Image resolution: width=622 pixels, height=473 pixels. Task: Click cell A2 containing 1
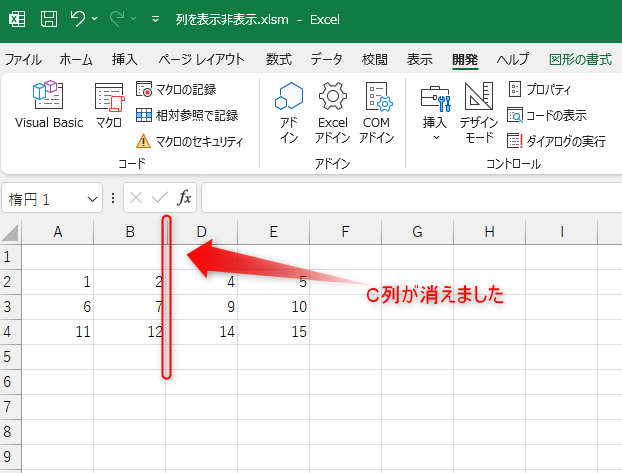tap(58, 282)
